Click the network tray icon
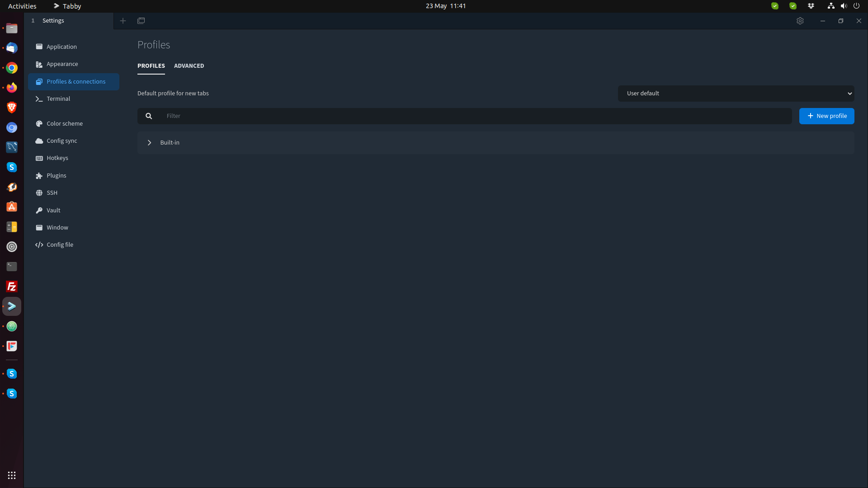 pyautogui.click(x=831, y=6)
